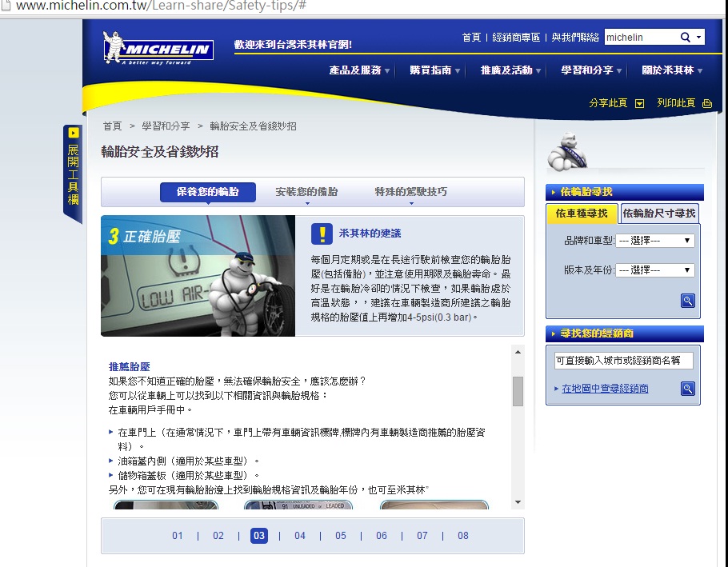Click the Michelin Man mascot sidebar image
728x567 pixels.
[x=567, y=152]
